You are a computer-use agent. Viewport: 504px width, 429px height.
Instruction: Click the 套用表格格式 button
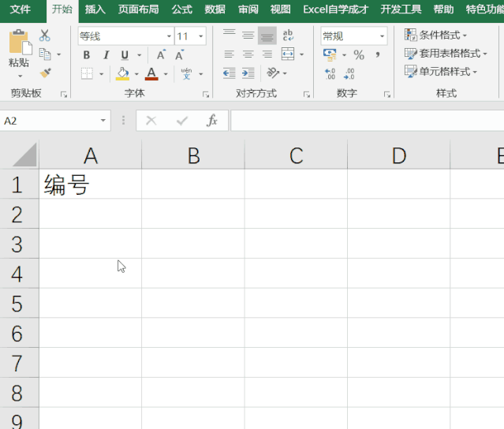tap(446, 54)
